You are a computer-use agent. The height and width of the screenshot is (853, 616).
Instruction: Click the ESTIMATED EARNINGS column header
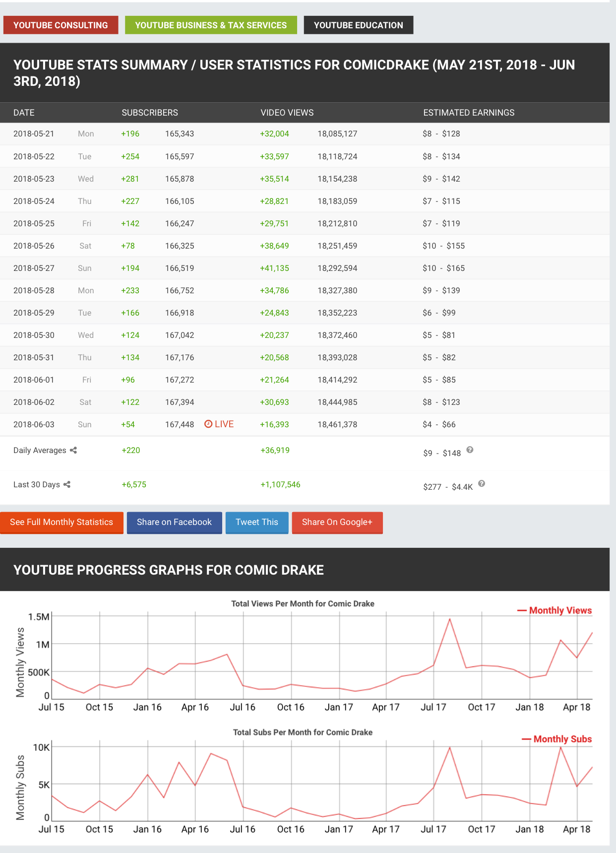[469, 113]
